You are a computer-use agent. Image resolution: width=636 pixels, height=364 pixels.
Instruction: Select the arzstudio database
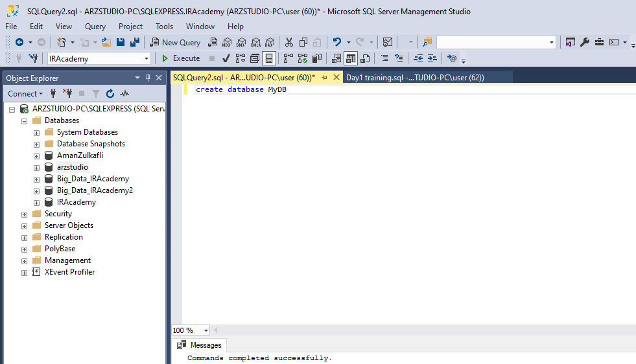[x=72, y=167]
